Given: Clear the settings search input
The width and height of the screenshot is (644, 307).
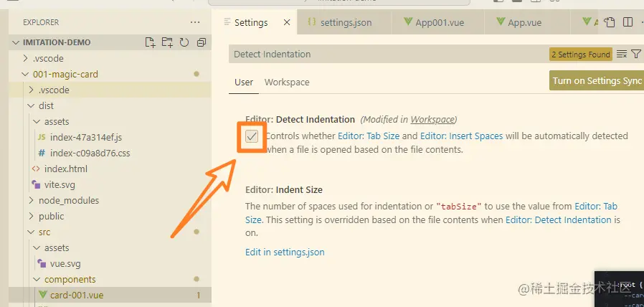Looking at the screenshot, I should (x=622, y=54).
